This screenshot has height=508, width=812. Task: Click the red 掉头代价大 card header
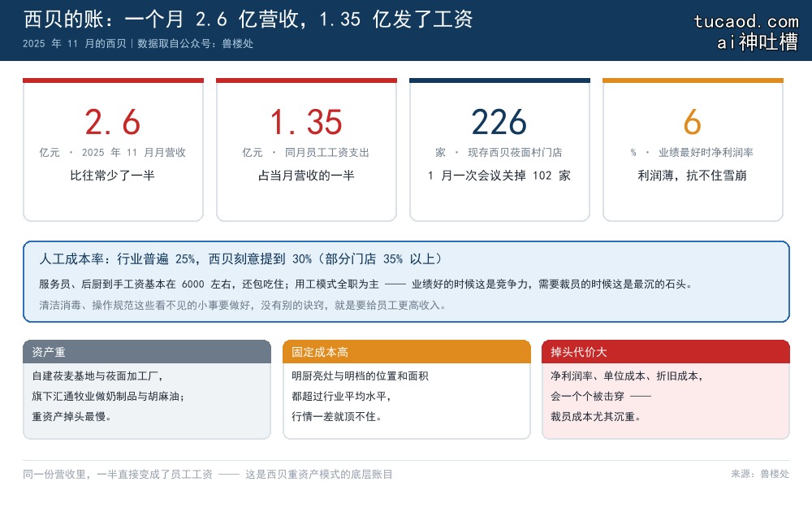pyautogui.click(x=666, y=352)
